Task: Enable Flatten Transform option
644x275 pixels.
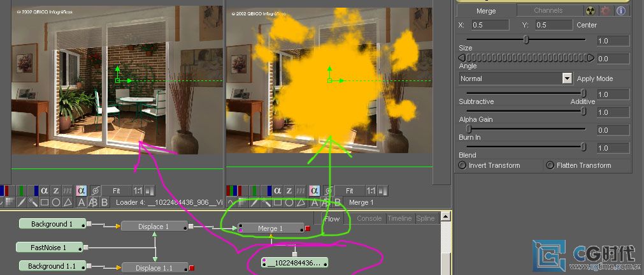Action: 550,165
